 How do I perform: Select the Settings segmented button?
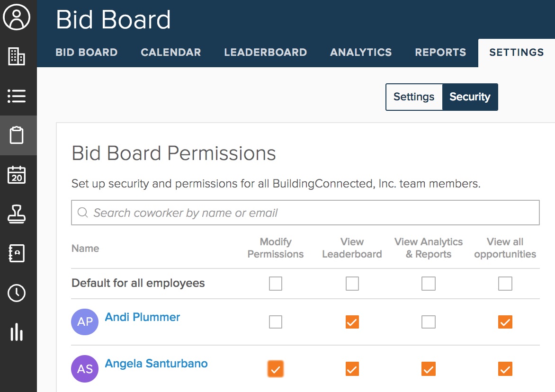[414, 97]
